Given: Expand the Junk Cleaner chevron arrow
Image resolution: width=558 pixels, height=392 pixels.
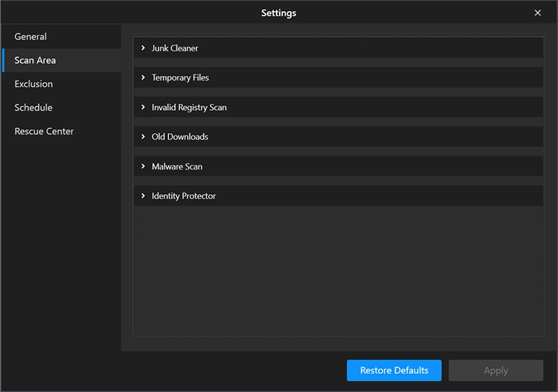Looking at the screenshot, I should [143, 48].
